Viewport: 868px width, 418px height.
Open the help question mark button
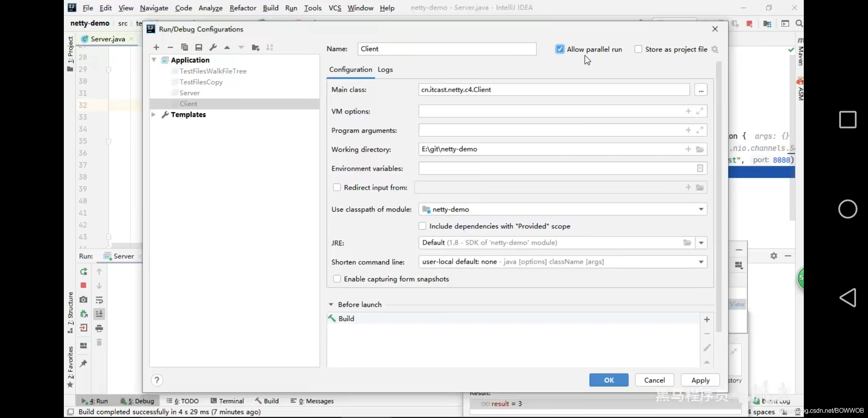tap(157, 380)
